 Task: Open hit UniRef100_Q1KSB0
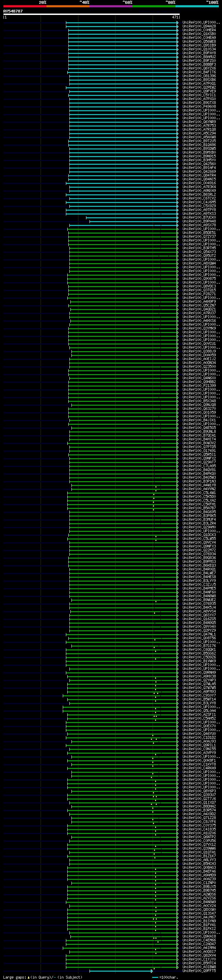(x=199, y=34)
